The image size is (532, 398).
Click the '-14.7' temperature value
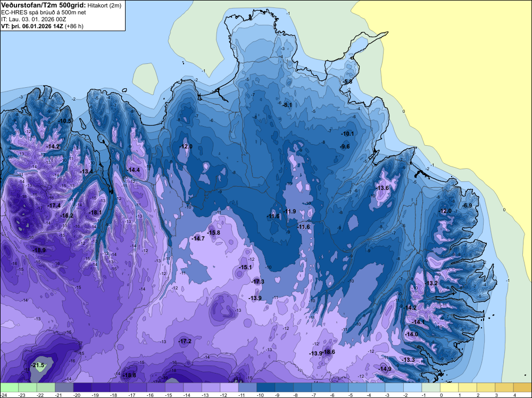pos(198,238)
